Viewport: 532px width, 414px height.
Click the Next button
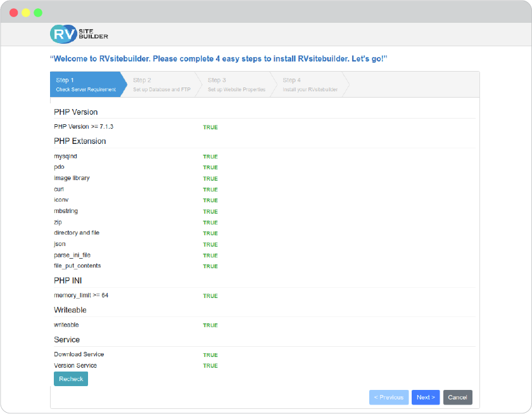coord(426,397)
